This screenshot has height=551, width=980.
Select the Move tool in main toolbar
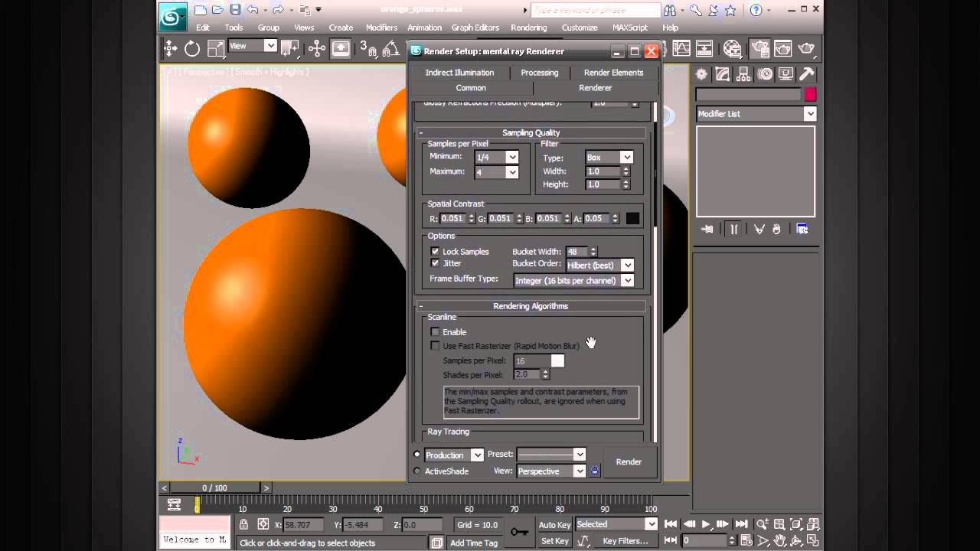tap(170, 49)
